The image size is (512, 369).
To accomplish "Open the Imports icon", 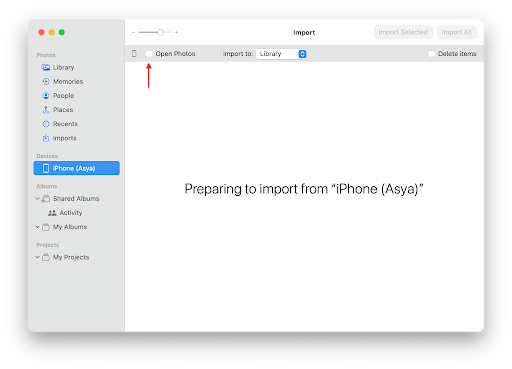I will coord(46,138).
